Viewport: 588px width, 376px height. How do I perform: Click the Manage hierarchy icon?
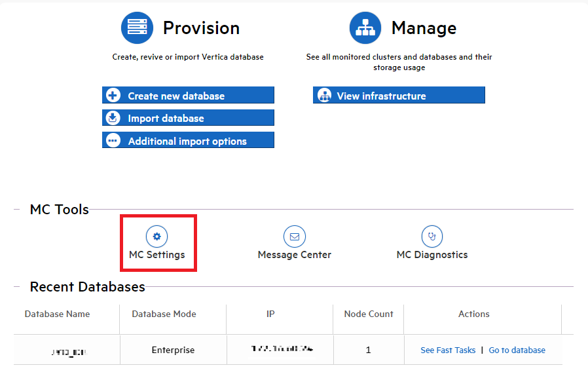click(365, 28)
